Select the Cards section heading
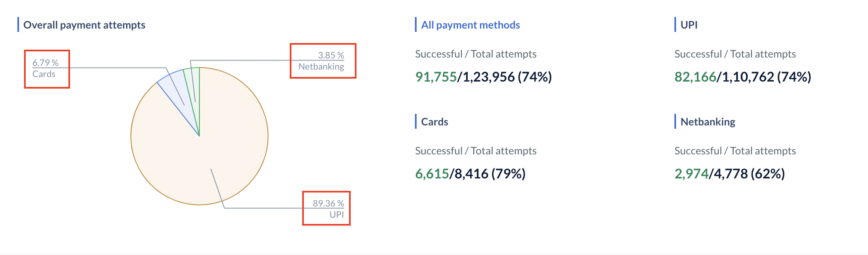Screen dimensions: 868x255 pos(434,122)
